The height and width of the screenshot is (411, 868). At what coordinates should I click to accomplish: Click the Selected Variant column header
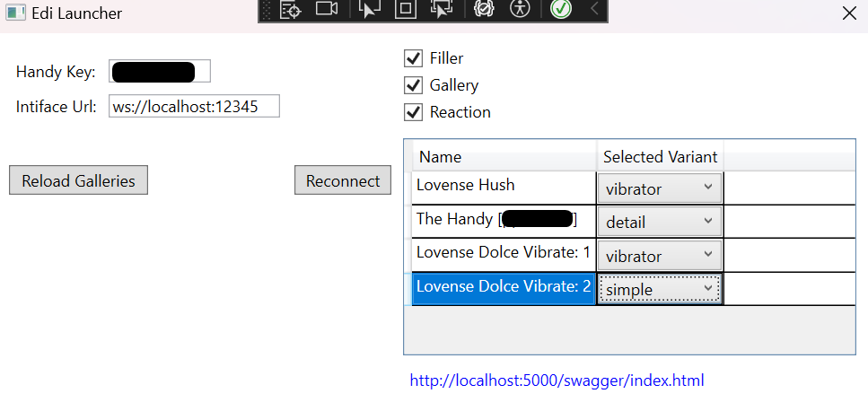click(660, 157)
